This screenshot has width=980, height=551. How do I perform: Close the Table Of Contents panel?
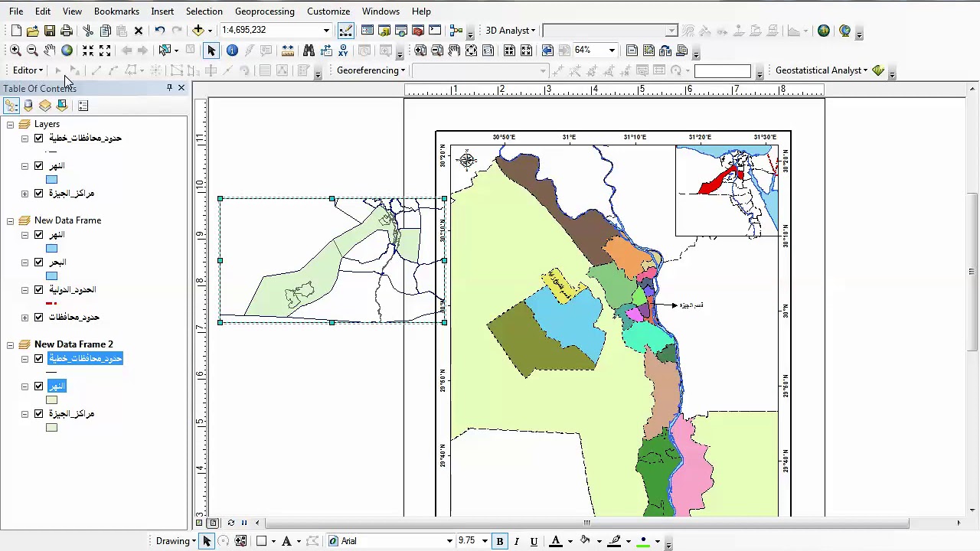tap(181, 88)
